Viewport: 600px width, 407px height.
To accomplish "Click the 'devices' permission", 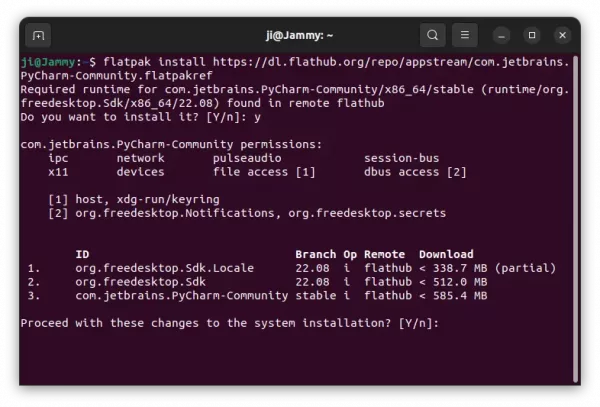I will click(x=140, y=172).
